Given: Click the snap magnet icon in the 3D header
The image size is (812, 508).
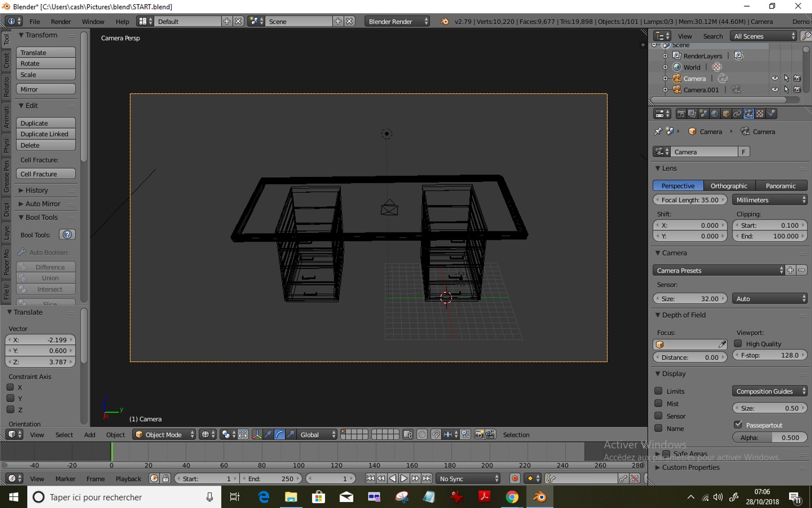Looking at the screenshot, I should [436, 435].
